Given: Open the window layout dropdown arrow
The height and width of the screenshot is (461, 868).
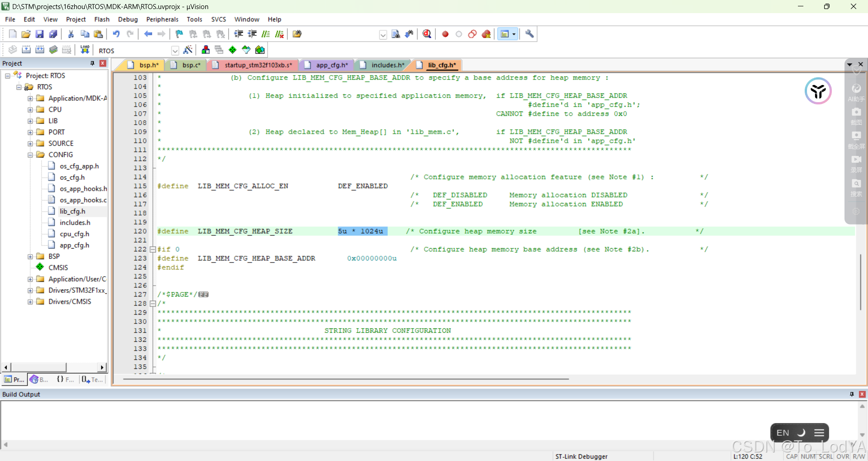Looking at the screenshot, I should 514,34.
